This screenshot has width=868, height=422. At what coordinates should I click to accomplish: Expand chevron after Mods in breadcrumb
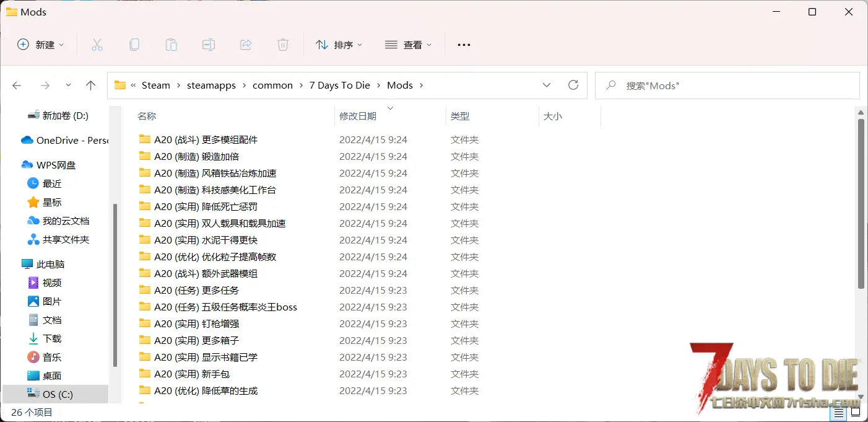(x=421, y=86)
